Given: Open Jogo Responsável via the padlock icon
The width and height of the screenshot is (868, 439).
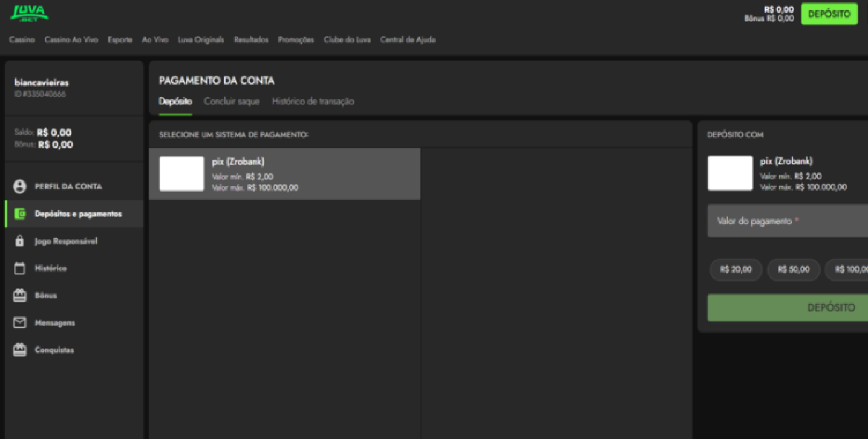Looking at the screenshot, I should [19, 241].
